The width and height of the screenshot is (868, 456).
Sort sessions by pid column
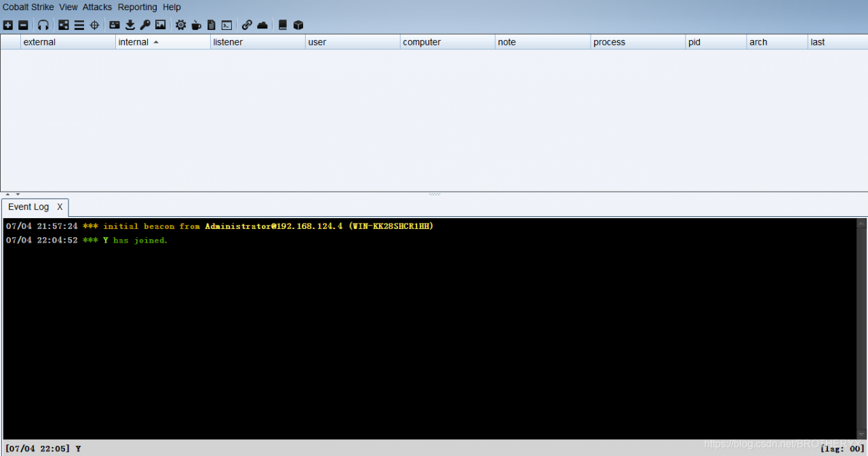[716, 42]
